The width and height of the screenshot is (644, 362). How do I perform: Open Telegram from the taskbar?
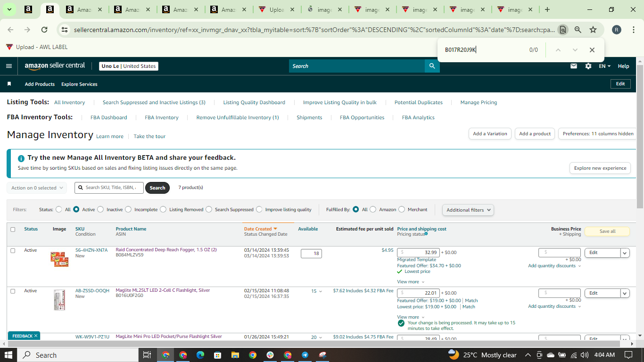click(305, 355)
